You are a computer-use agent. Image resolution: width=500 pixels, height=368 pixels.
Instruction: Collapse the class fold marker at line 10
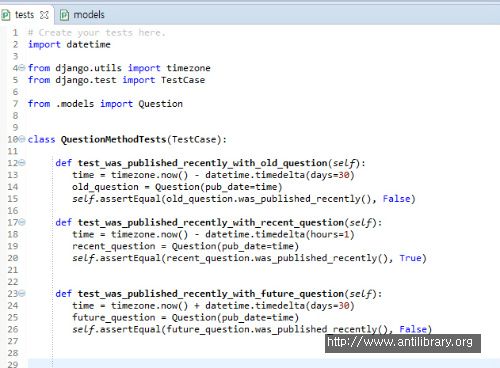tap(22, 139)
